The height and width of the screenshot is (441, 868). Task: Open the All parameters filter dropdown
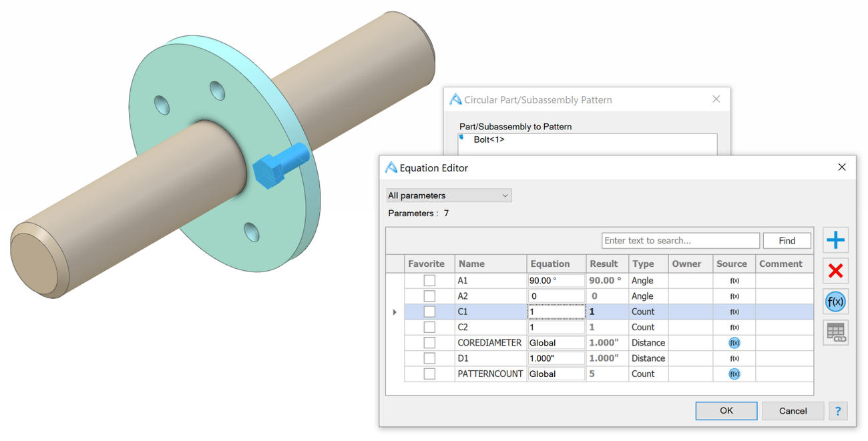tap(449, 195)
